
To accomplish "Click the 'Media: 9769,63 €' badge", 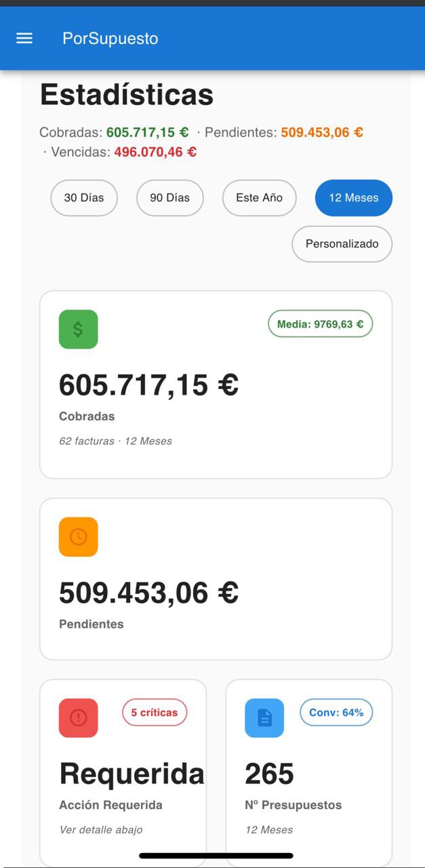I will point(320,324).
